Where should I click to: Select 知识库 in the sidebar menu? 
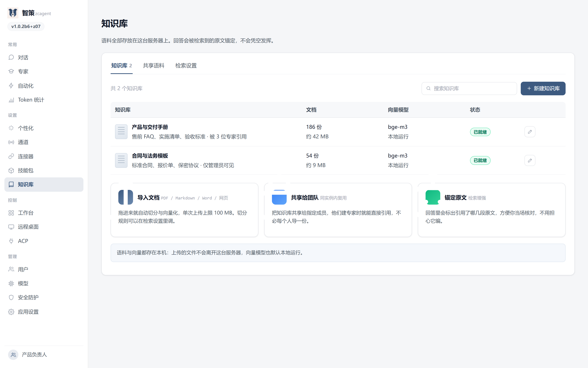pos(44,185)
